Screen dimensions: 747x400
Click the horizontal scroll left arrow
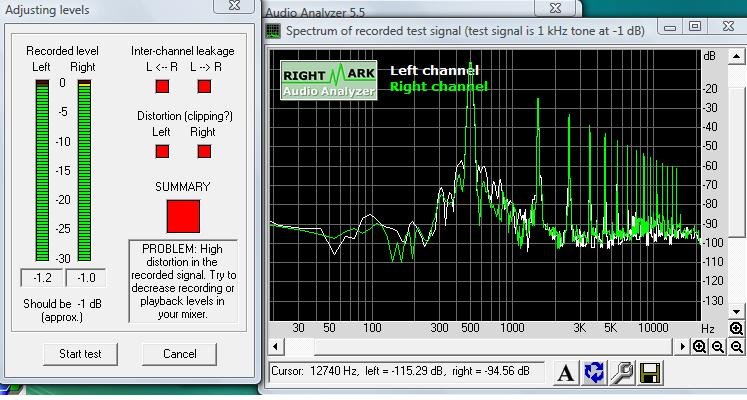(276, 347)
